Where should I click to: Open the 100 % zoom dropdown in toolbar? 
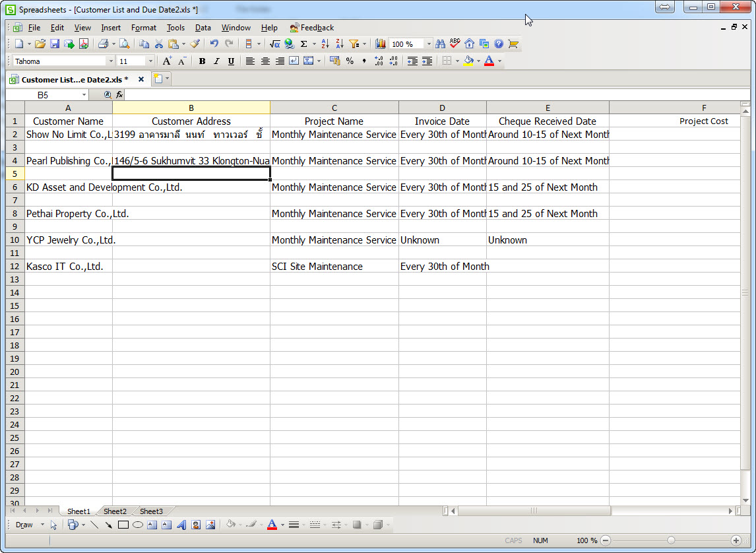tap(429, 44)
